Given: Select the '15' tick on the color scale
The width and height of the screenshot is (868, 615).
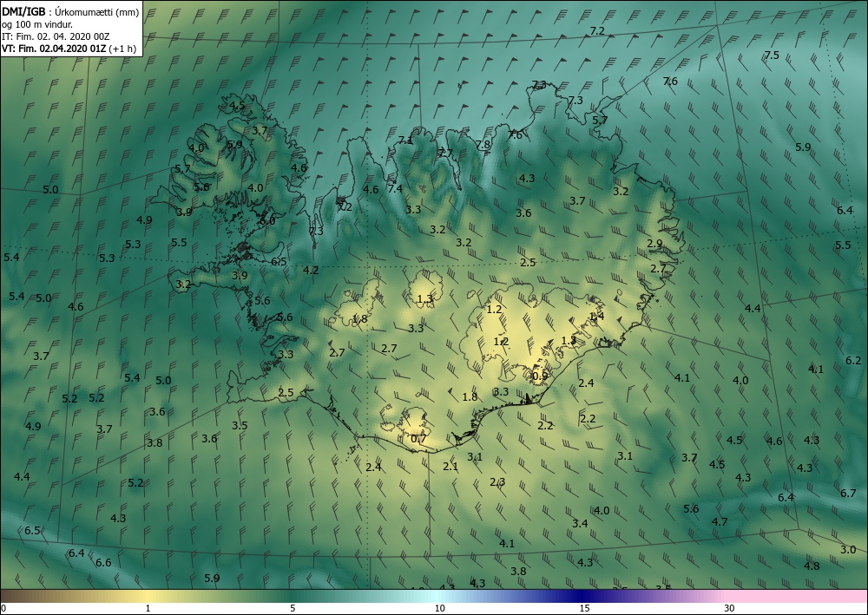Looking at the screenshot, I should [584, 608].
